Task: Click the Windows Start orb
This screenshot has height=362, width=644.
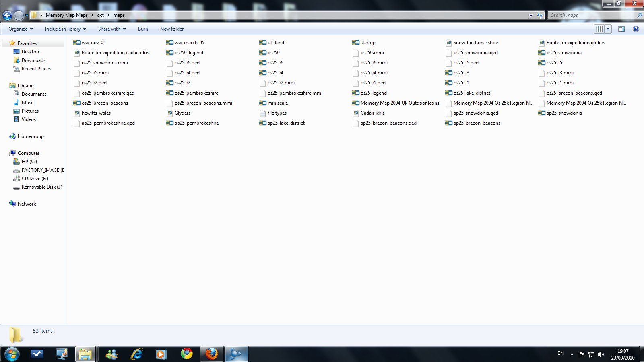Action: tap(12, 354)
